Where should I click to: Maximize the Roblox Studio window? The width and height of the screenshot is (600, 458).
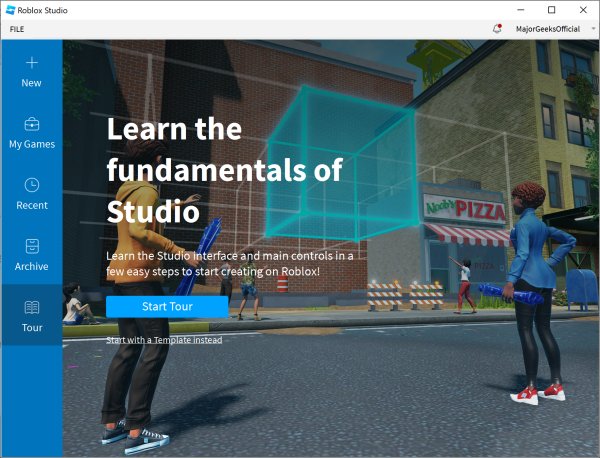(551, 10)
